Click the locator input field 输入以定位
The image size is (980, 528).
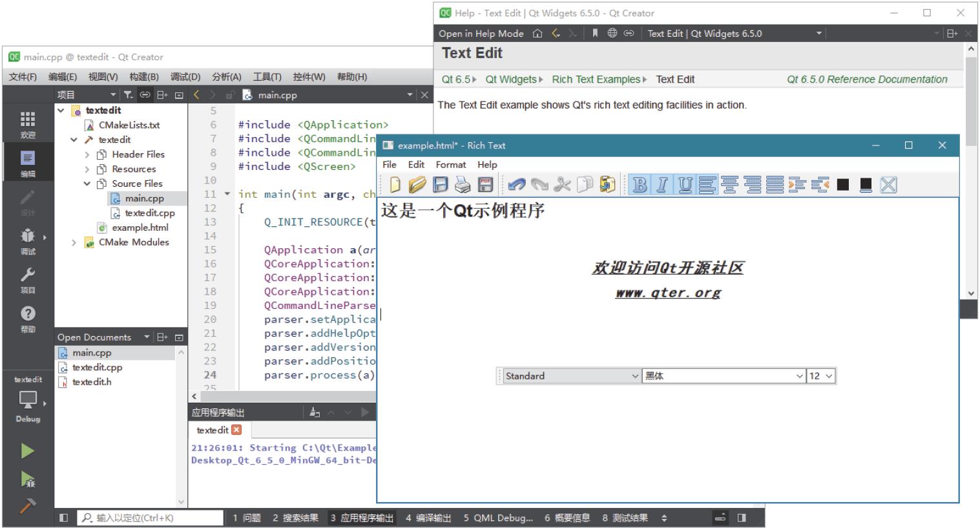pos(155,518)
